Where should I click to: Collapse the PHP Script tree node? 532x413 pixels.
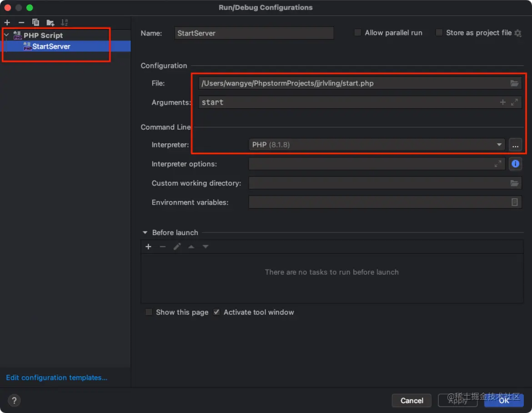pyautogui.click(x=6, y=35)
